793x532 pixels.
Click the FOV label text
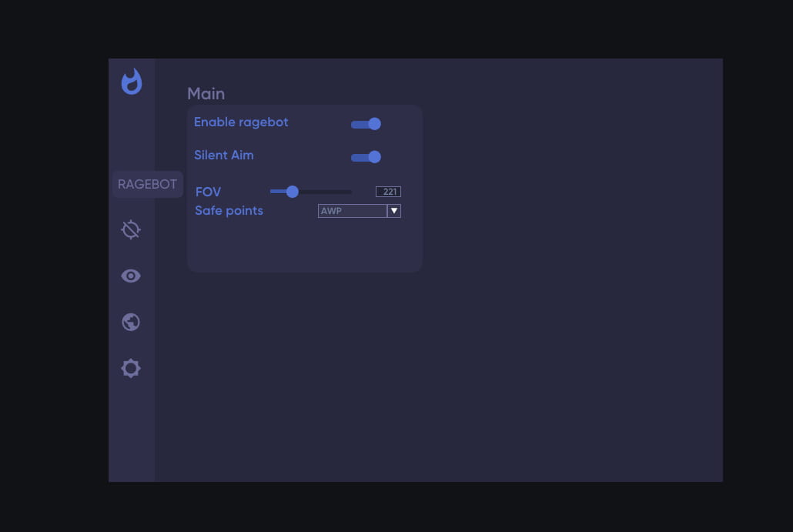(x=208, y=192)
